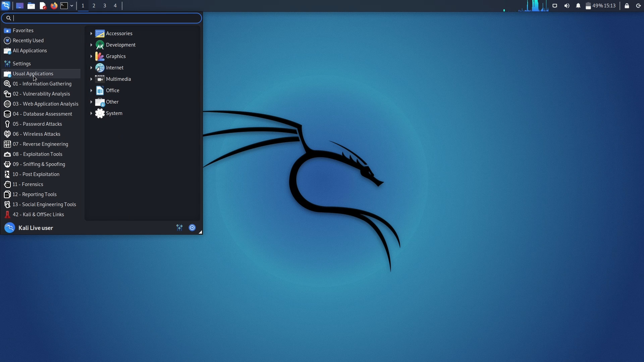The image size is (644, 362).
Task: Click the volume speaker tray icon
Action: click(567, 6)
